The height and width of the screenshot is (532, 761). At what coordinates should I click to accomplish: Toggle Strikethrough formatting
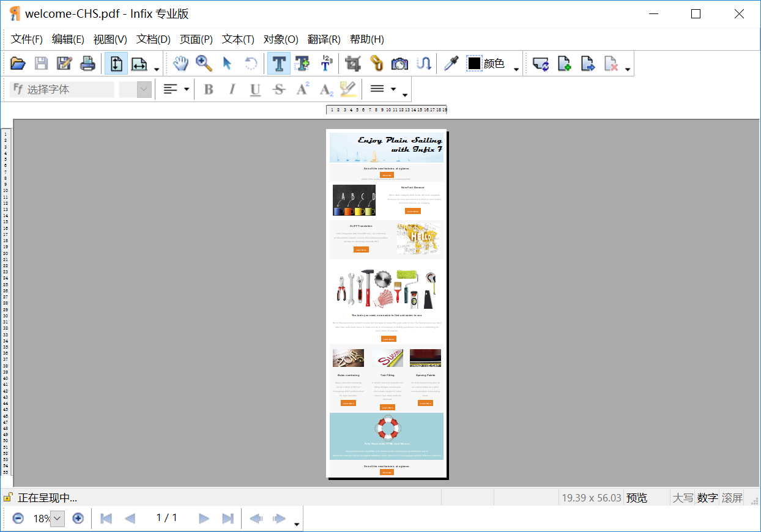pos(279,89)
